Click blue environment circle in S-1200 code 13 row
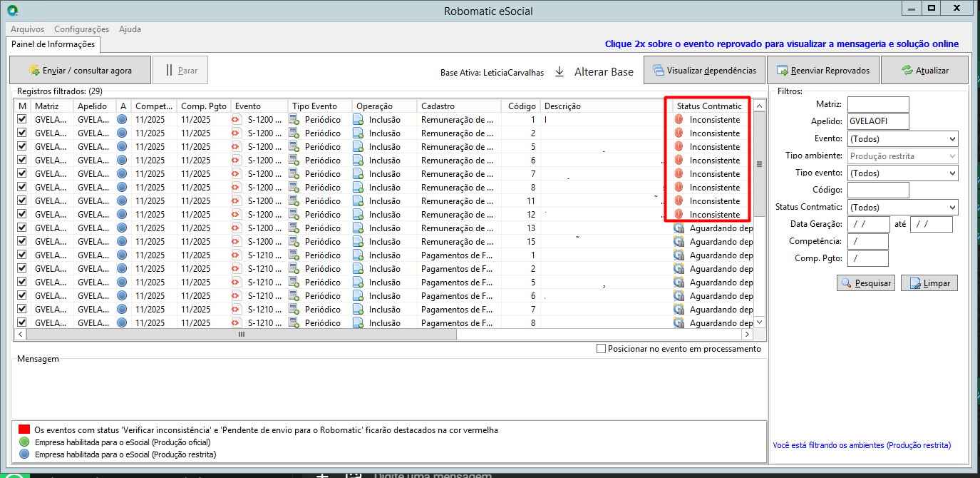 123,228
